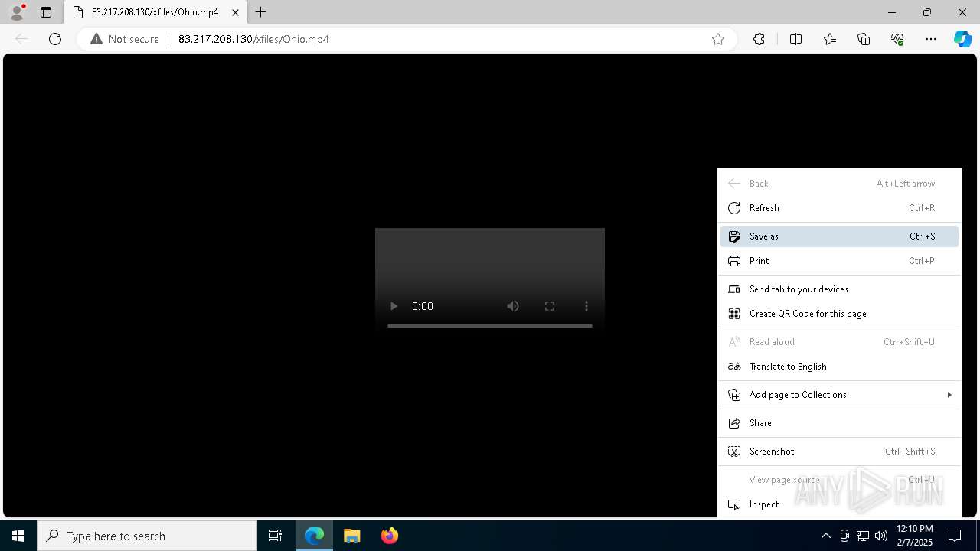
Task: Click the Not secure warning indicator
Action: (x=125, y=39)
